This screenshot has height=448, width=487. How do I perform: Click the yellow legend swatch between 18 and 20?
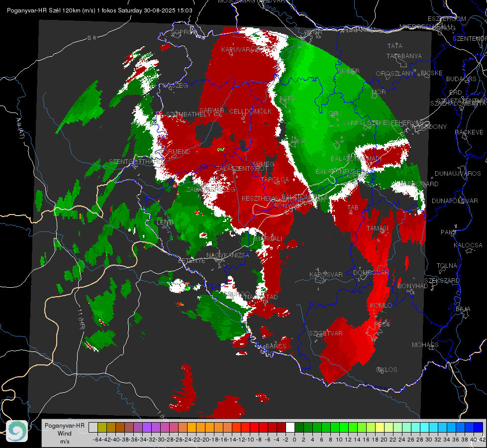[x=380, y=427]
